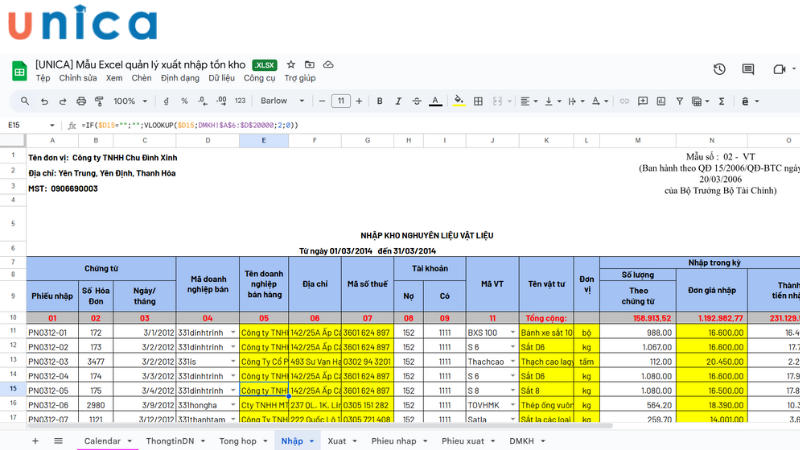Add a new sheet
Viewport: 800px width, 450px height.
click(35, 441)
